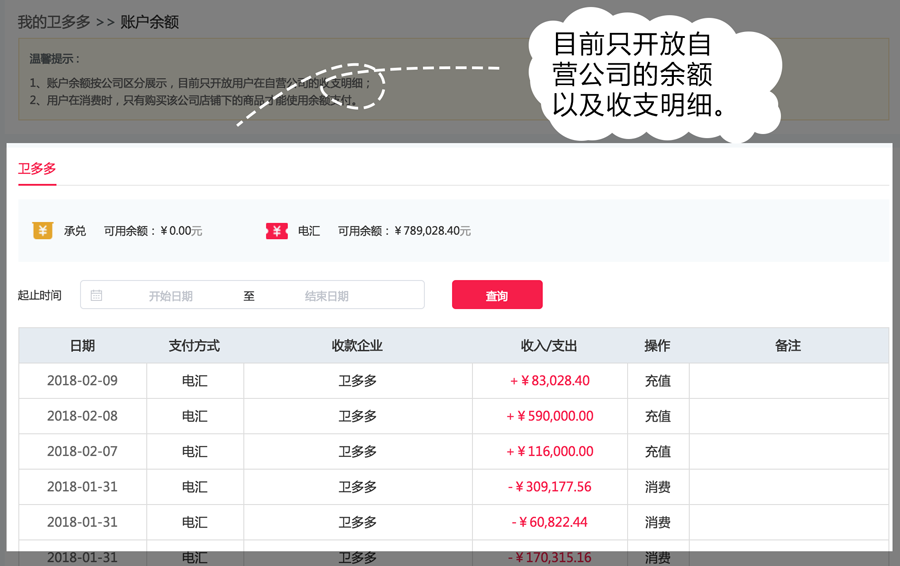Click 充值 in the 2018-02-07 row

click(658, 451)
